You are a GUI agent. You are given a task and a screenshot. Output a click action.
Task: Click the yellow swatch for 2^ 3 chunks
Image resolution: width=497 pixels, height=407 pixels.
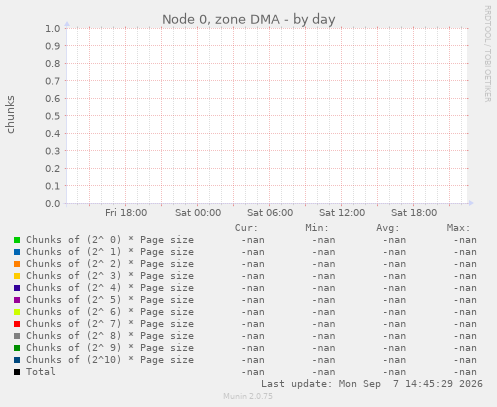(x=17, y=276)
